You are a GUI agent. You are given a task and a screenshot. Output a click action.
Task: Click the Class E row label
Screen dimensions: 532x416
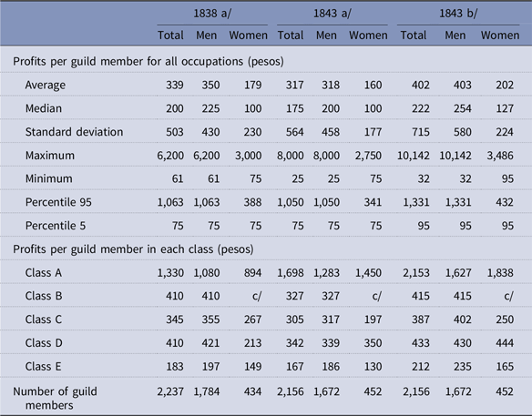tap(43, 367)
